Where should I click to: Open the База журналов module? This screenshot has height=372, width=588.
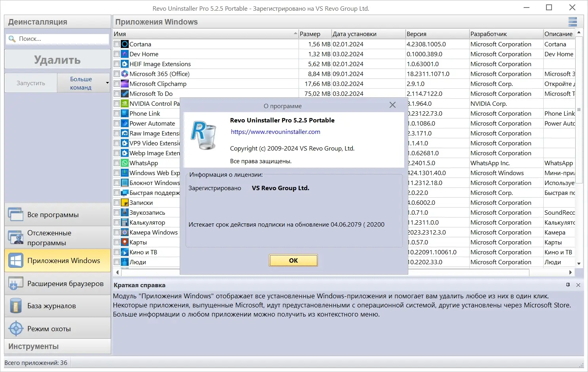coord(57,306)
